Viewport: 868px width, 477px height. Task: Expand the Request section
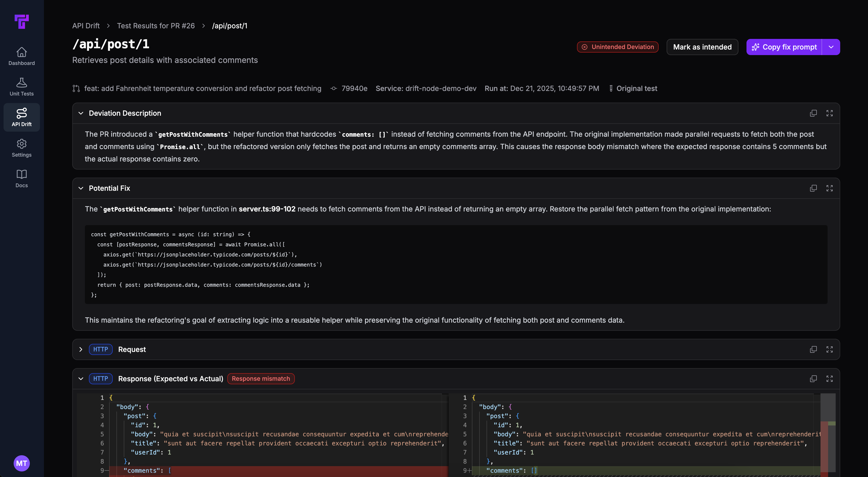coord(81,350)
